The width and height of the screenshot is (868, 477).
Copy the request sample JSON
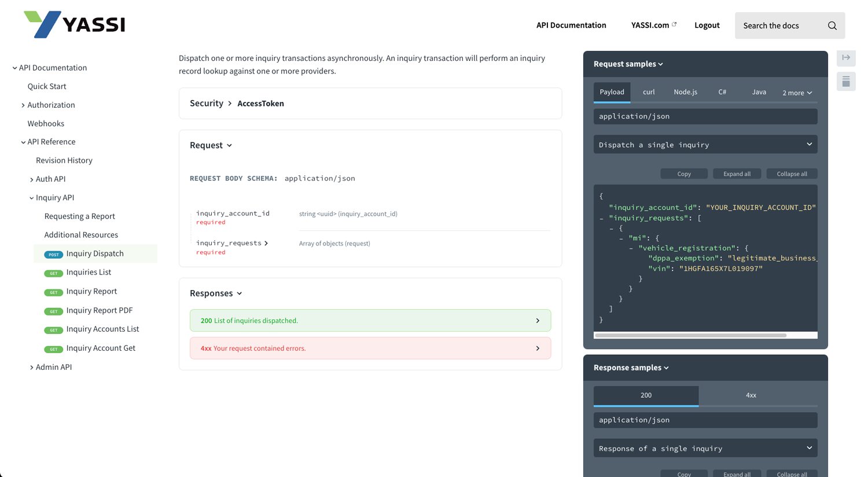tap(684, 173)
